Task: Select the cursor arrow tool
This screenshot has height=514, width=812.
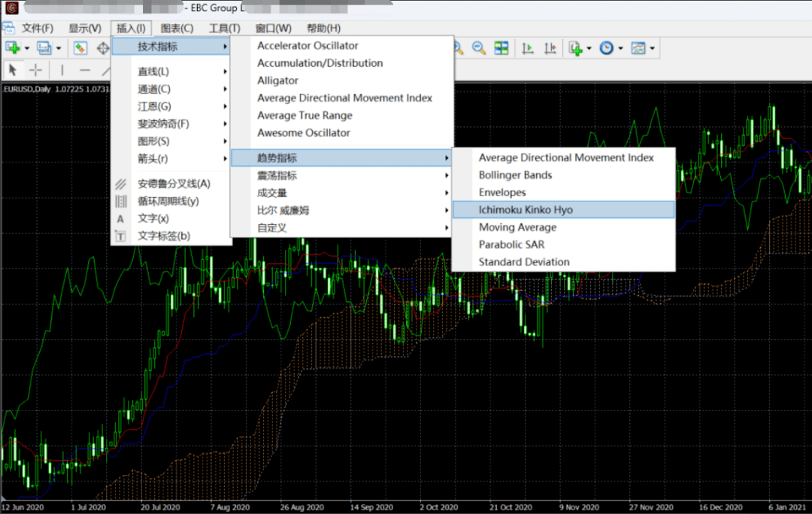Action: tap(13, 69)
